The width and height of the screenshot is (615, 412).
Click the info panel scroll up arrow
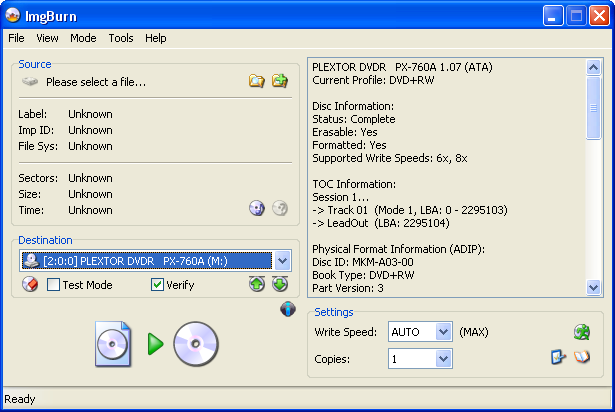(x=593, y=67)
